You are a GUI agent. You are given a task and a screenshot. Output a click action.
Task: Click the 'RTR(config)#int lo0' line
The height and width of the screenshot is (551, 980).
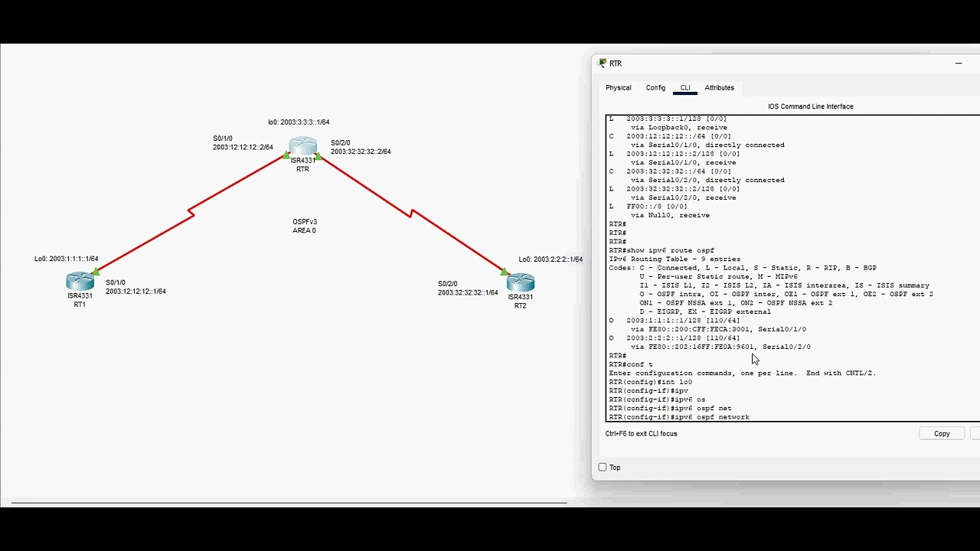[x=651, y=382]
